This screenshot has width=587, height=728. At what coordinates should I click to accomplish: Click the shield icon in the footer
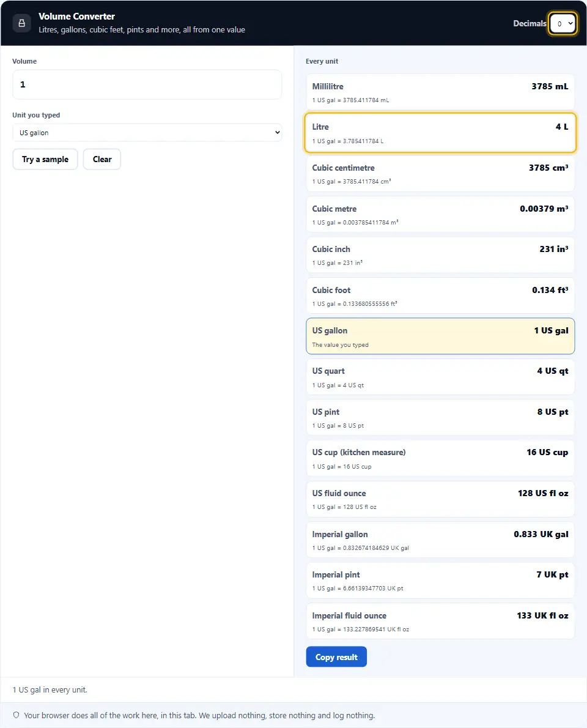click(x=17, y=715)
